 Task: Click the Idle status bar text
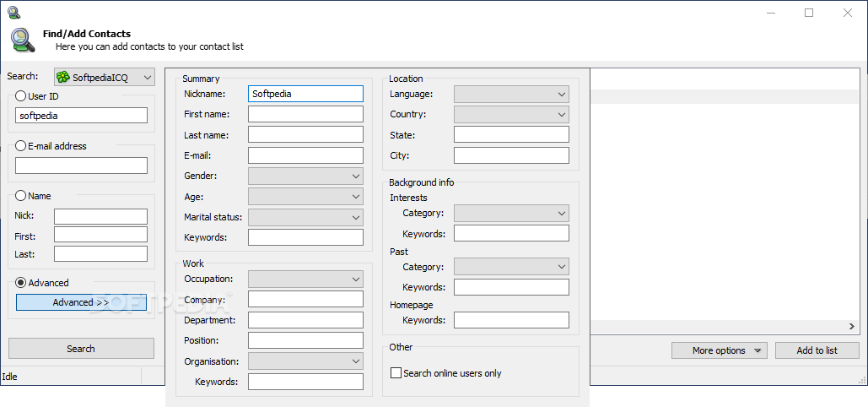click(9, 377)
